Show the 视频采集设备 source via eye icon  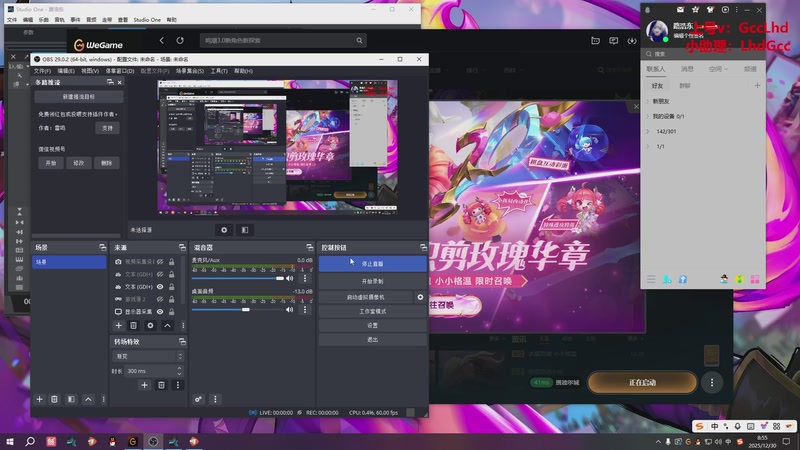pos(160,262)
